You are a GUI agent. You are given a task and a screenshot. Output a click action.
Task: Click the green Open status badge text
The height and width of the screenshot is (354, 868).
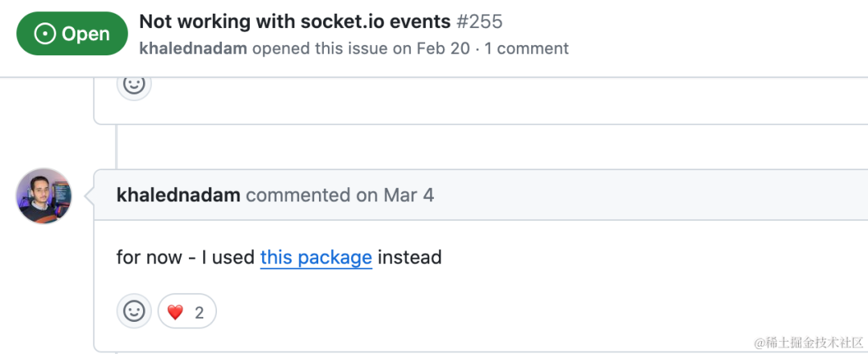click(x=85, y=34)
